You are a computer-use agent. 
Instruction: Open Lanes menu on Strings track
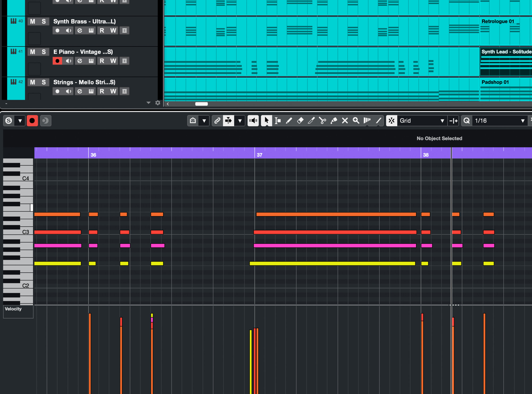coord(124,91)
